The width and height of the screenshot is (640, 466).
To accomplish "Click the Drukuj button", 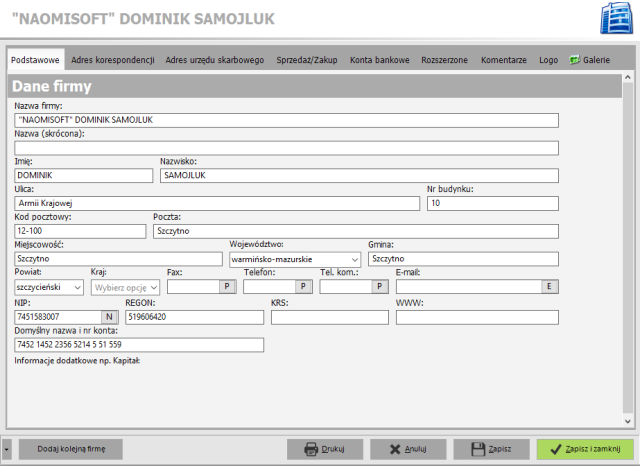I will [x=325, y=449].
